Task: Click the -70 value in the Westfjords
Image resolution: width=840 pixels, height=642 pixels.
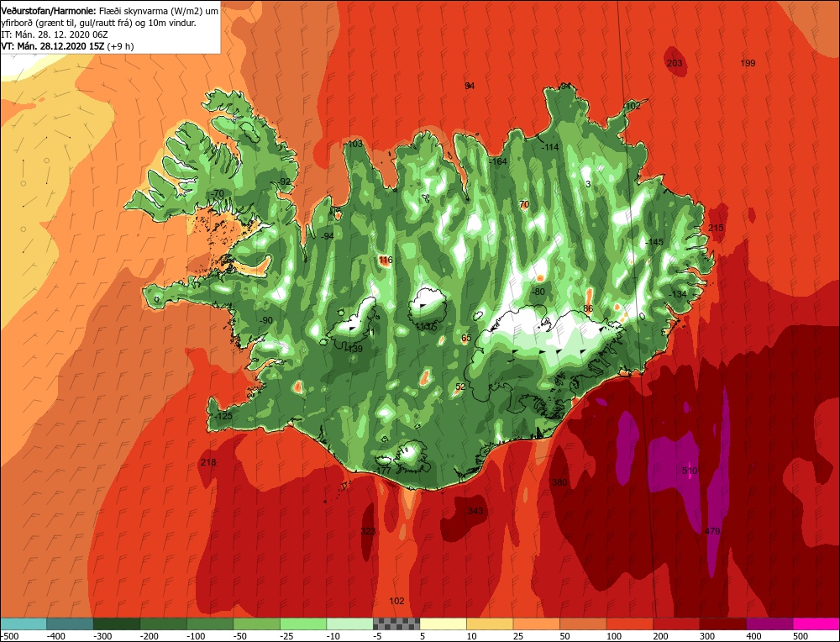Action: [x=217, y=193]
